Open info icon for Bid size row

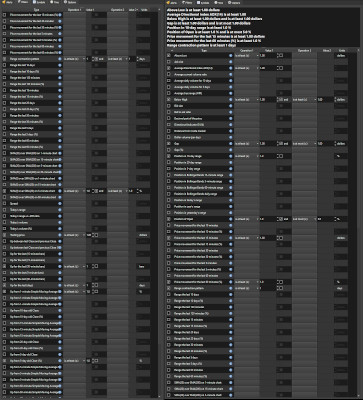tap(231, 106)
